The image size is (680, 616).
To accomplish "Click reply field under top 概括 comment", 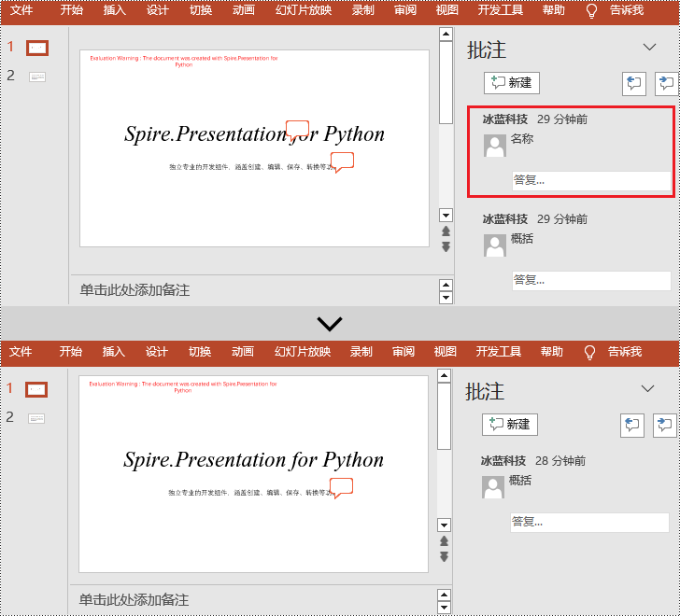I will point(591,280).
